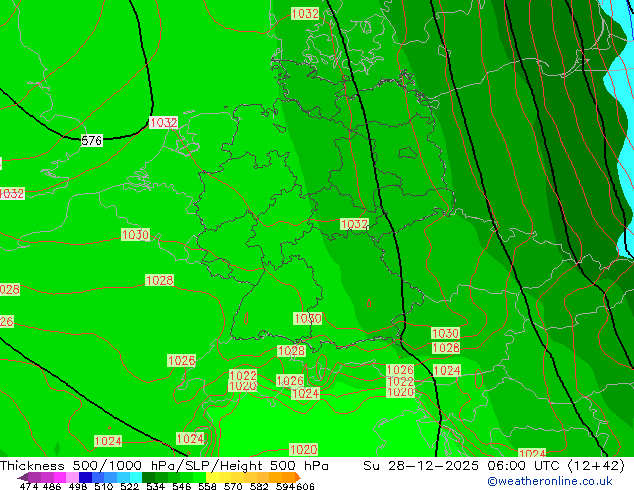This screenshot has height=490, width=634.
Task: Select the 1030 label just above the central 1028
Action: (308, 319)
